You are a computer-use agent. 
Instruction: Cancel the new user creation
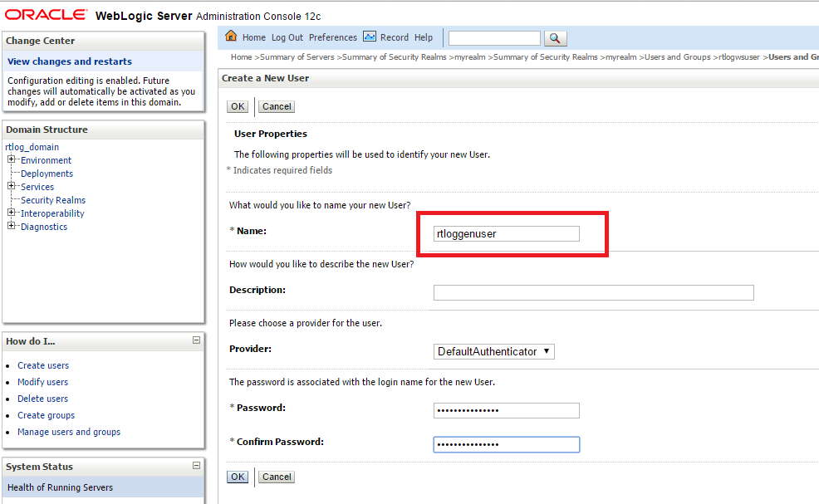[x=276, y=106]
